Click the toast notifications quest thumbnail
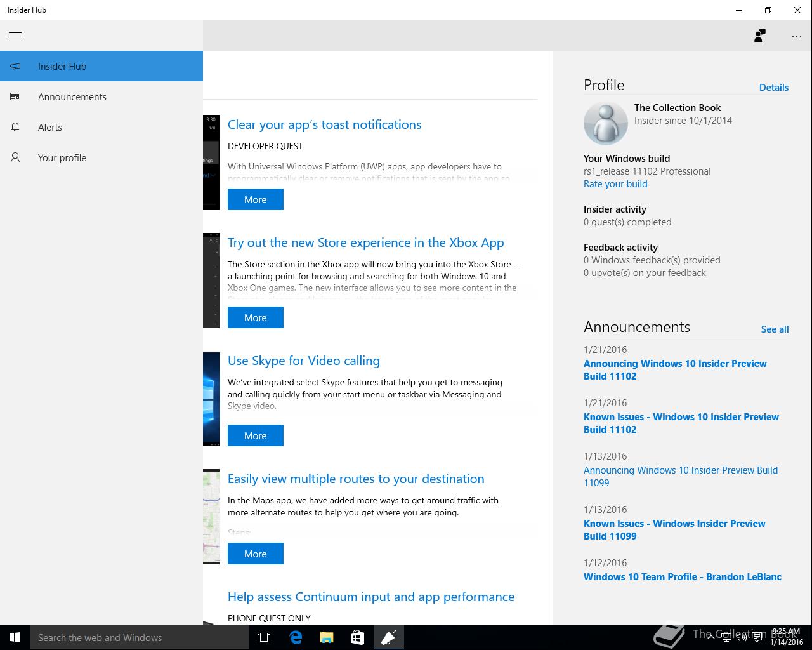 coord(211,162)
